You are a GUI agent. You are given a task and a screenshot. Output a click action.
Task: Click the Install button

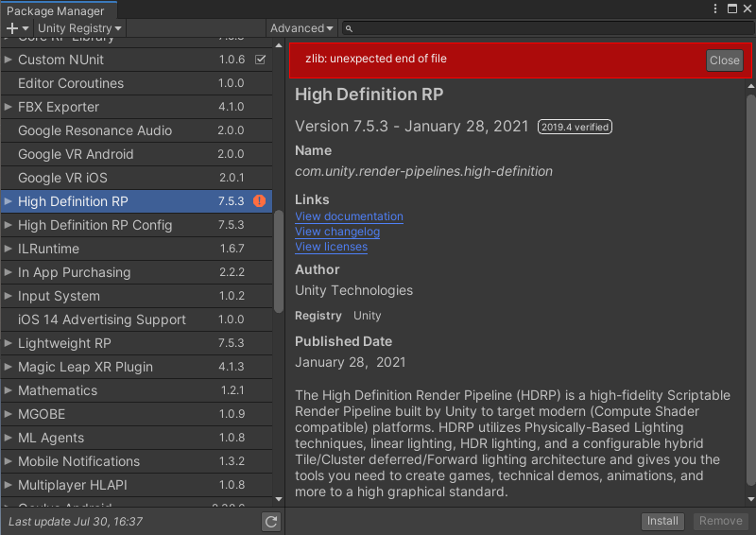[662, 521]
